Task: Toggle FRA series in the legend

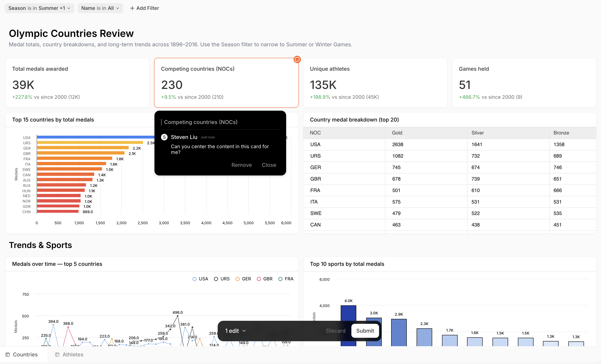Action: coord(286,279)
